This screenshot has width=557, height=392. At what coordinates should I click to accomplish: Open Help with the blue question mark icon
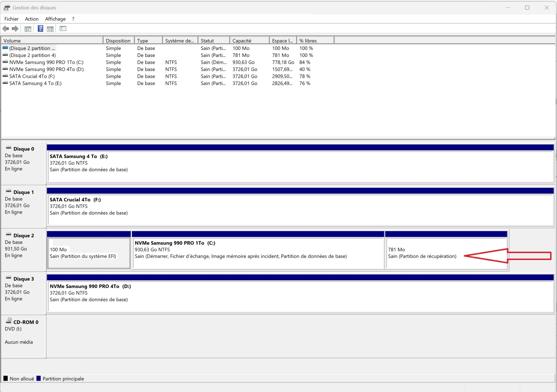click(40, 29)
